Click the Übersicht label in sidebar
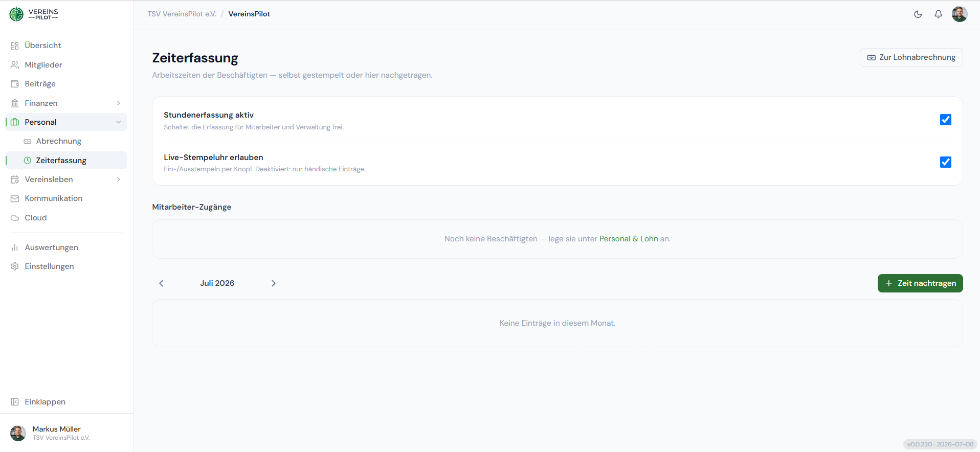This screenshot has width=980, height=452. click(43, 46)
